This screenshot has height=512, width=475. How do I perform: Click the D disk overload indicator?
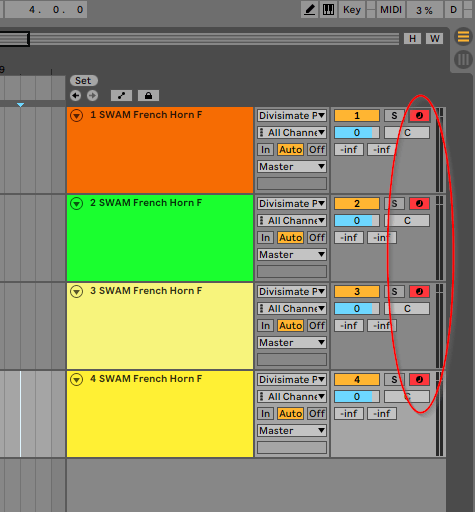click(x=453, y=10)
